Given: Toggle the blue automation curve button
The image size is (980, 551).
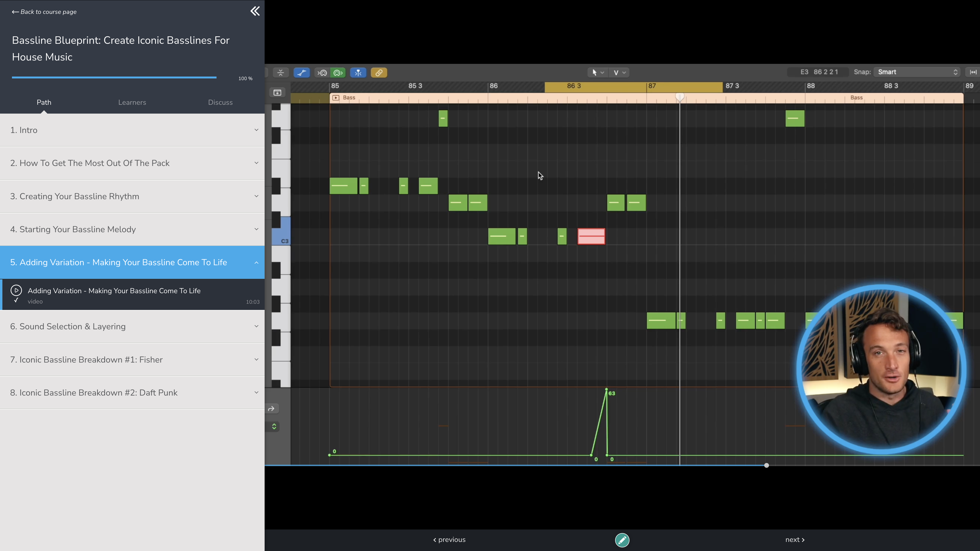Looking at the screenshot, I should pos(302,73).
